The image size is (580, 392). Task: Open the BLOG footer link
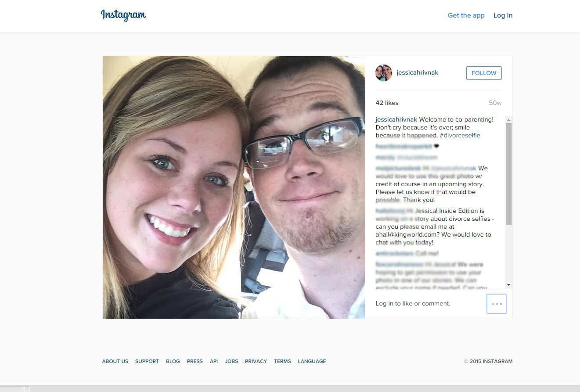pos(173,361)
